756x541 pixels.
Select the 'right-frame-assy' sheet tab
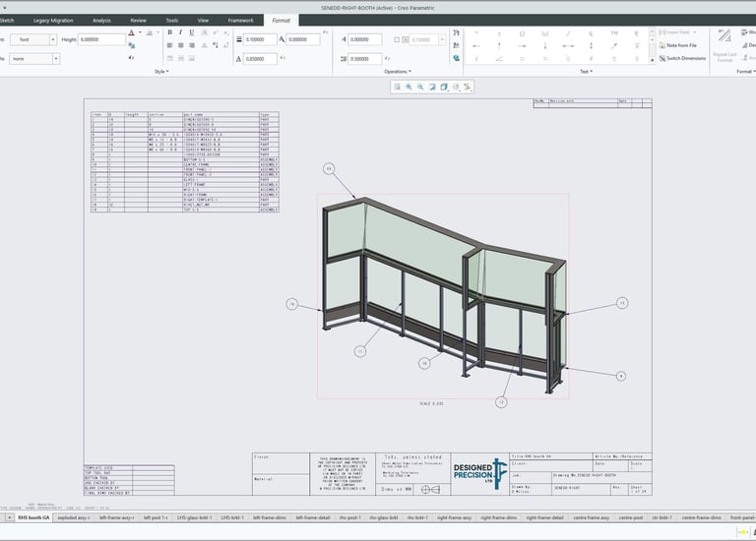[x=454, y=517]
